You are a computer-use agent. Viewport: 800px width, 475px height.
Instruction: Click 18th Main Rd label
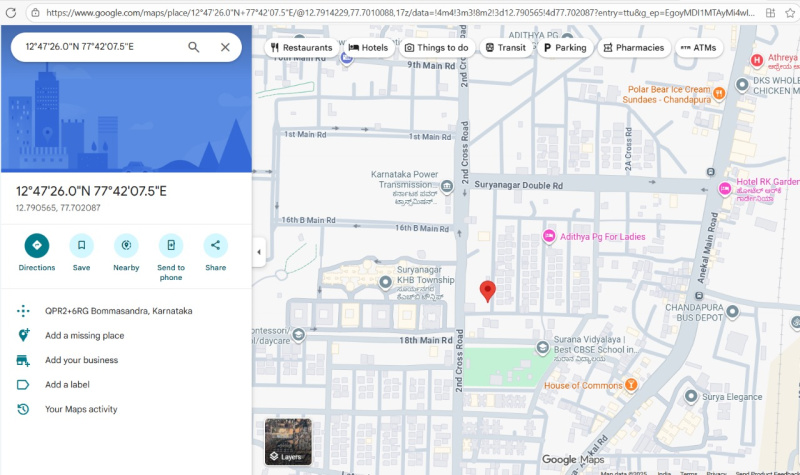click(x=426, y=340)
